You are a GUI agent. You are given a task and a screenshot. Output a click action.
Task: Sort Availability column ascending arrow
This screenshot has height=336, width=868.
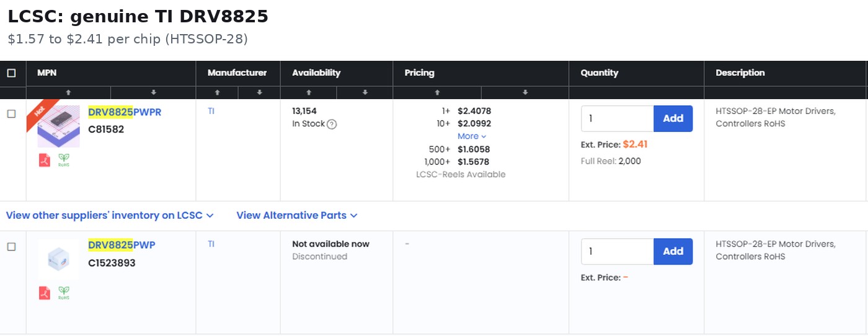point(308,92)
